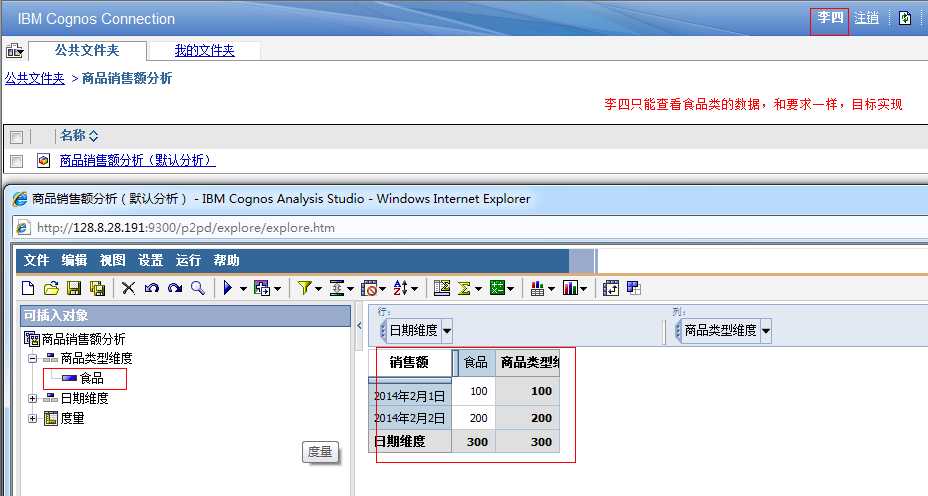This screenshot has width=928, height=496.
Task: Click the New analysis icon
Action: (28, 288)
